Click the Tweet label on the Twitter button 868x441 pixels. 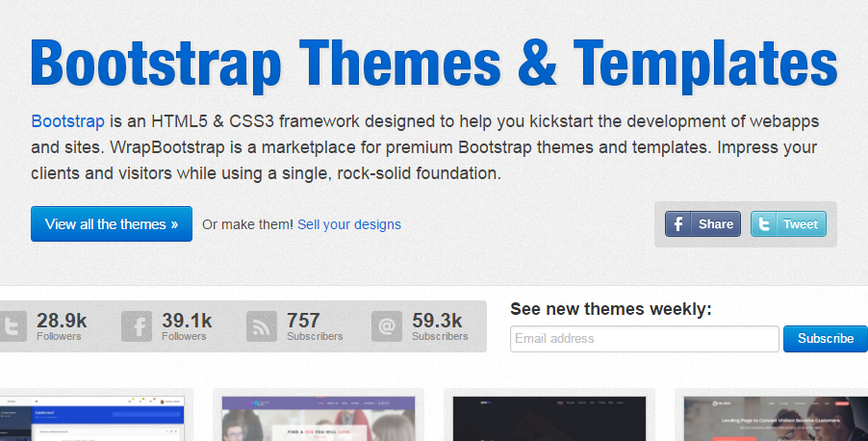800,224
